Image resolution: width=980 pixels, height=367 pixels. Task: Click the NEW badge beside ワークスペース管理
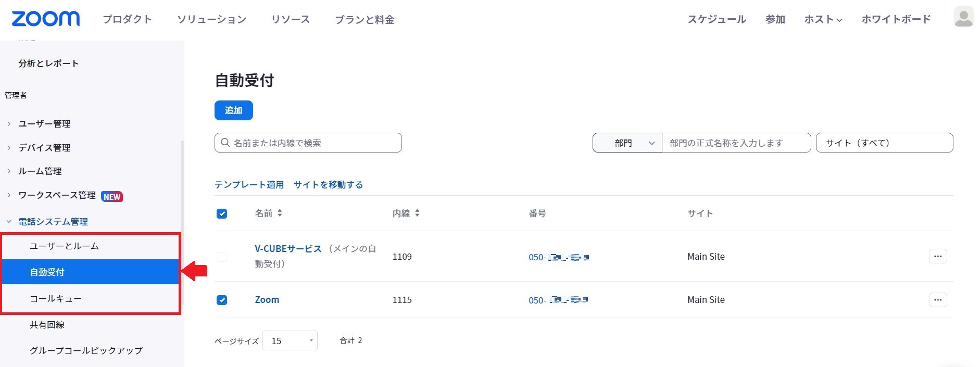112,197
